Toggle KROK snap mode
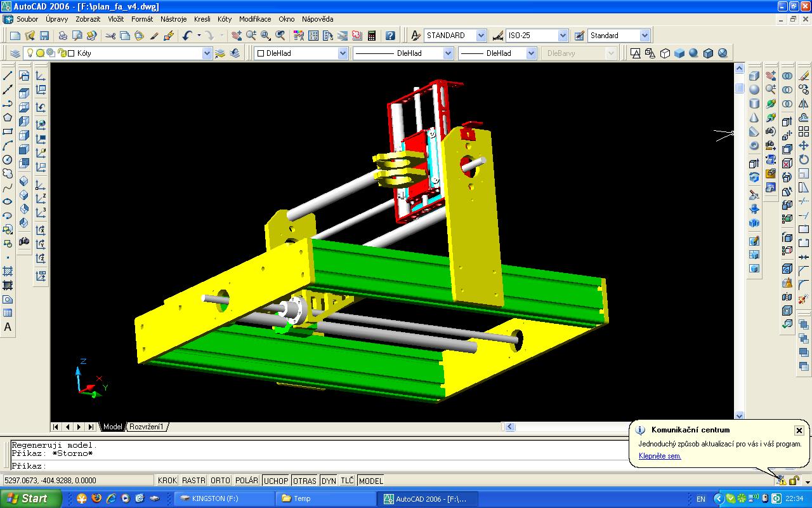The image size is (812, 508). [167, 481]
